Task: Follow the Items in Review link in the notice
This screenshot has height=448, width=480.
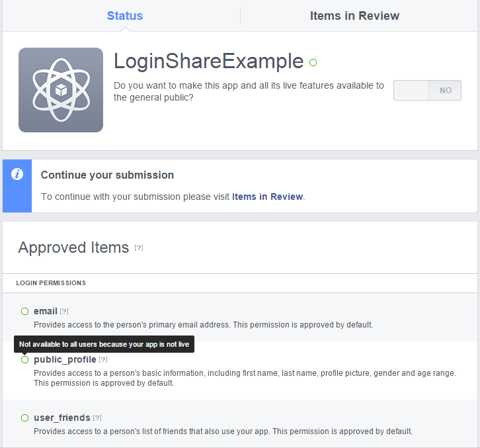Action: [267, 197]
